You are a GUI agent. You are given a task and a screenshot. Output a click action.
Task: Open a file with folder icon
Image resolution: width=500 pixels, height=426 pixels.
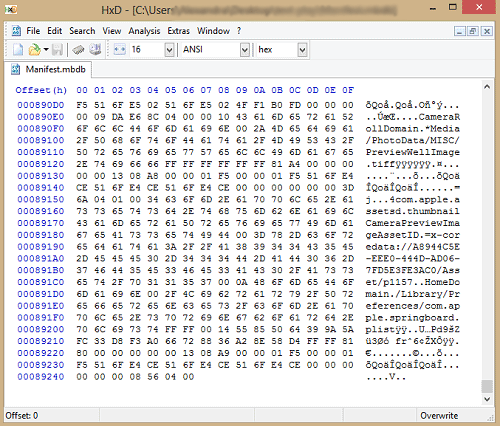pyautogui.click(x=34, y=50)
